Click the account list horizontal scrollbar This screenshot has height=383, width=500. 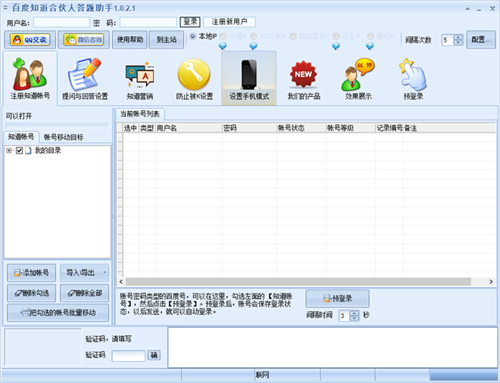tap(306, 282)
